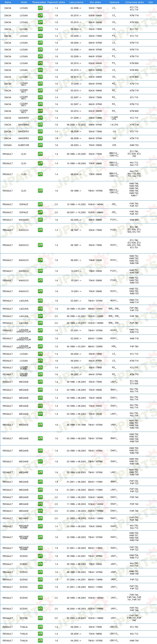Screen dimensions: 157x644
Task: Click the F4P 760, F4P 770 engine cell
Action: click(x=134, y=309)
